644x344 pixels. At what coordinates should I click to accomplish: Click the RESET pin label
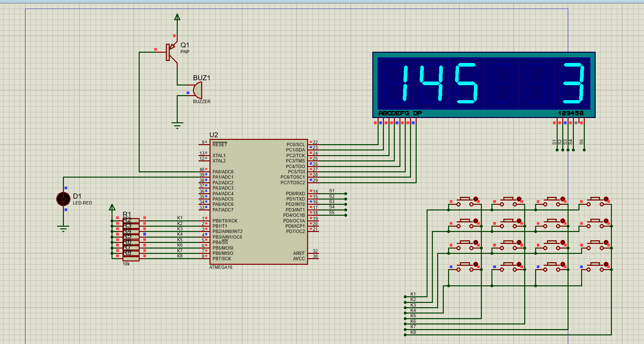pos(220,144)
